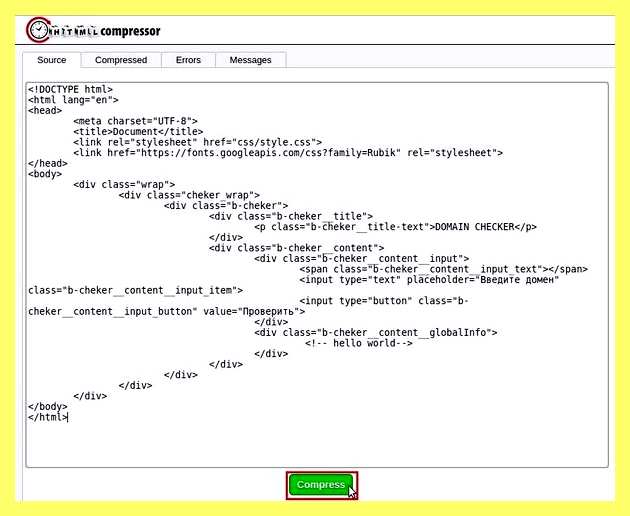Click the 'b-cheker__content' div line
This screenshot has width=630, height=516.
[297, 248]
